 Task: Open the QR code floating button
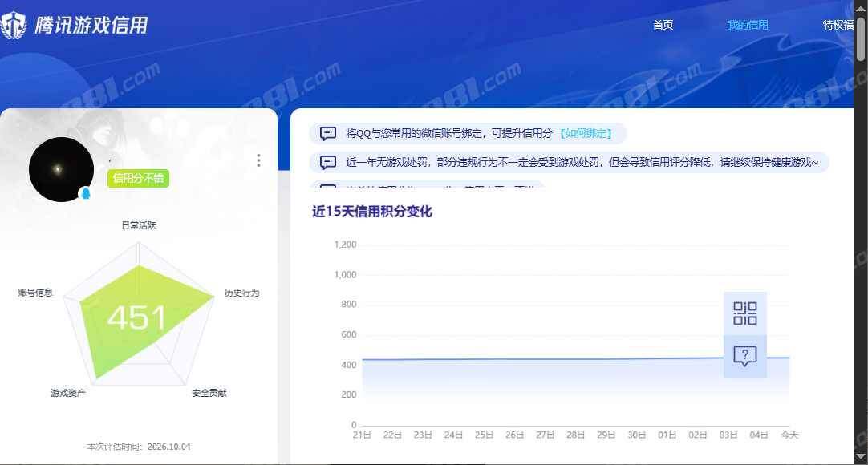745,313
